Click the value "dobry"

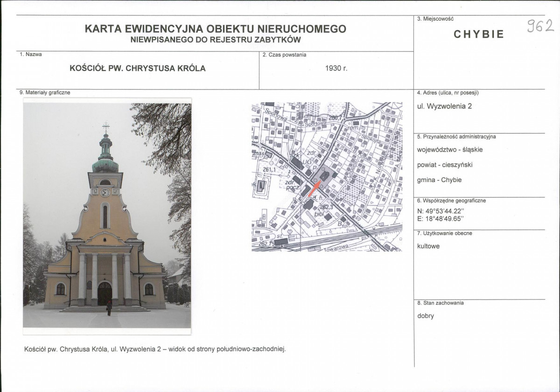(426, 316)
